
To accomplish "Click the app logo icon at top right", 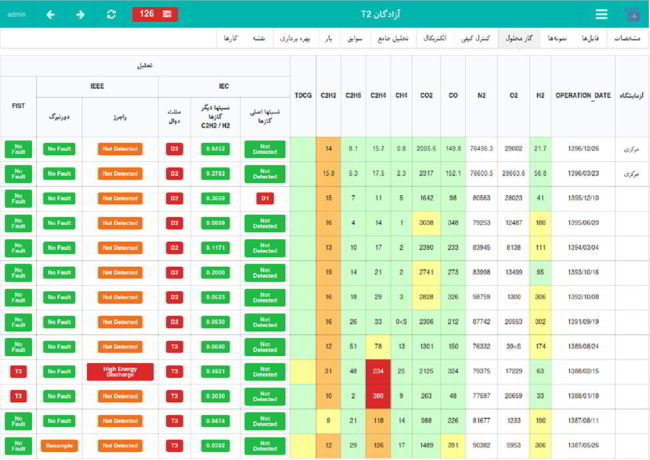I will [632, 14].
